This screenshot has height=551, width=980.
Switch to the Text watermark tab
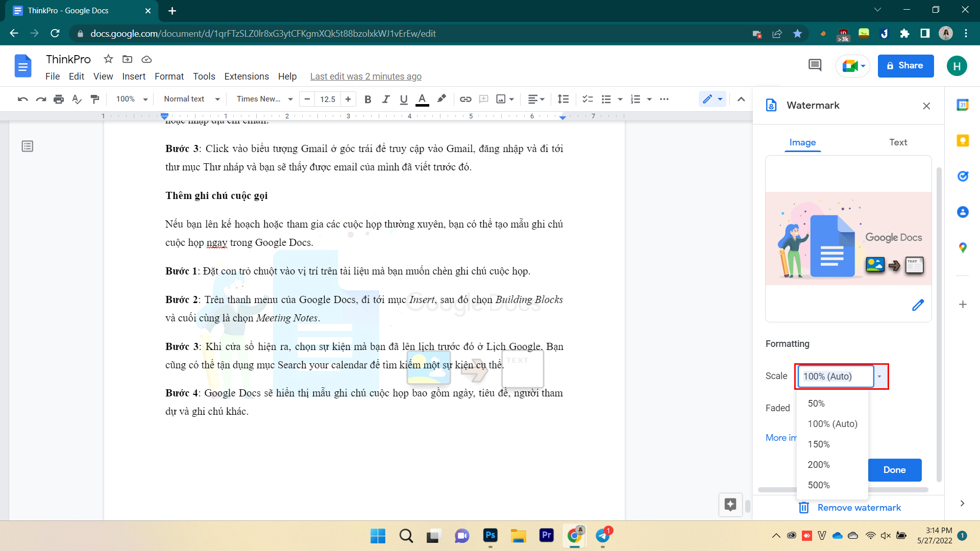tap(898, 142)
